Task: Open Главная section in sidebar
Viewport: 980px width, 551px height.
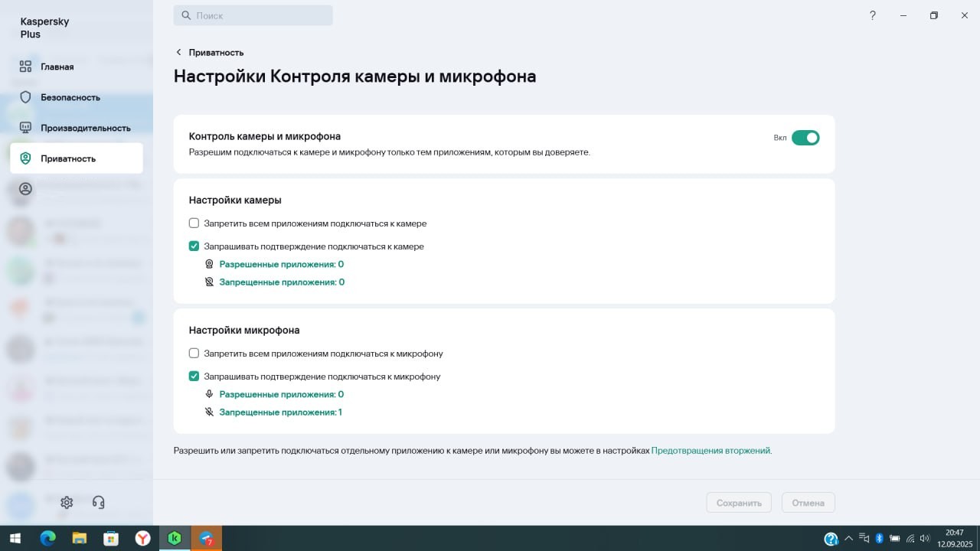Action: [x=57, y=67]
